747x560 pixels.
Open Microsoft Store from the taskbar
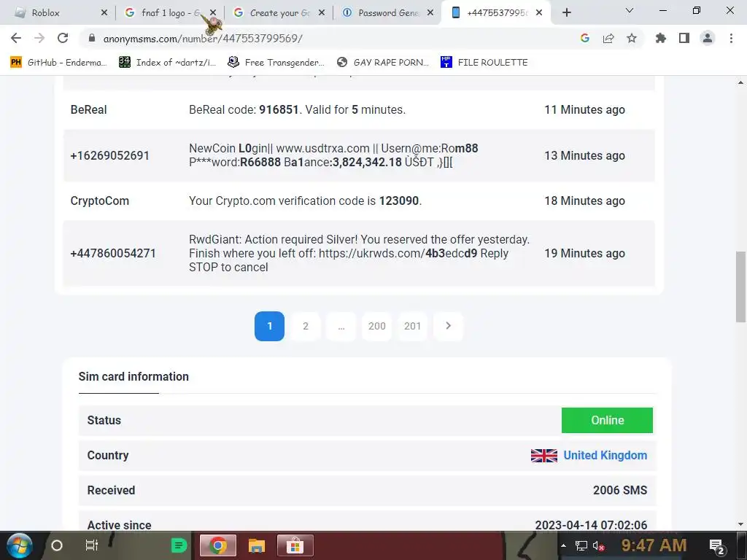click(x=295, y=545)
